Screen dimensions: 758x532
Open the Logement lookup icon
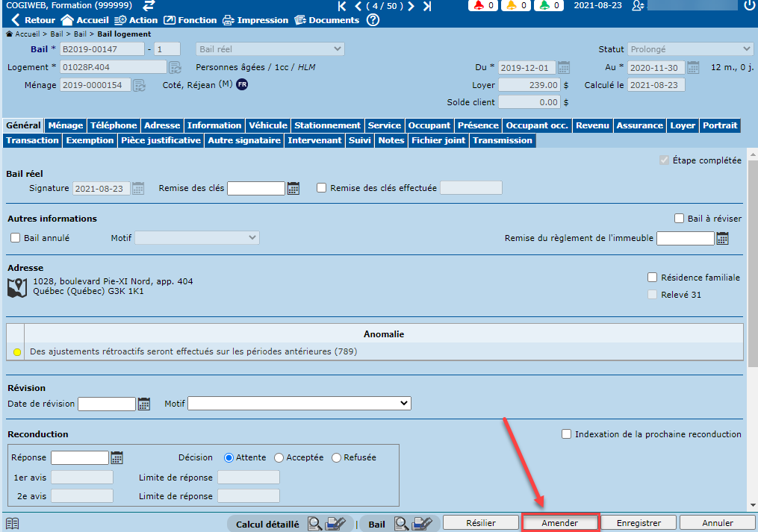pos(175,67)
